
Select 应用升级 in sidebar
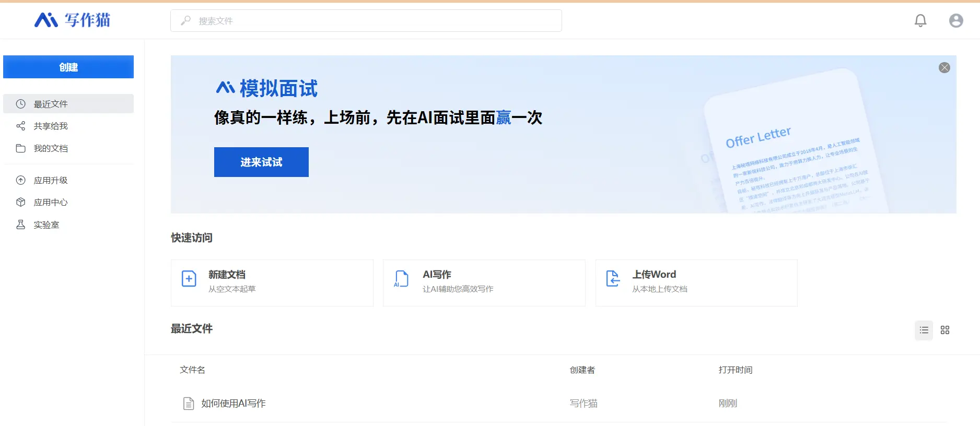tap(51, 180)
